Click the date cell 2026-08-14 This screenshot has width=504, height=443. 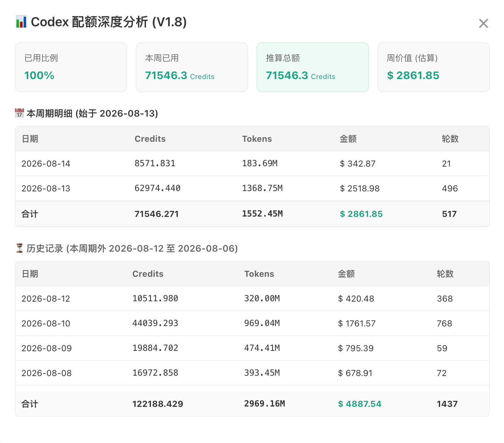[46, 164]
